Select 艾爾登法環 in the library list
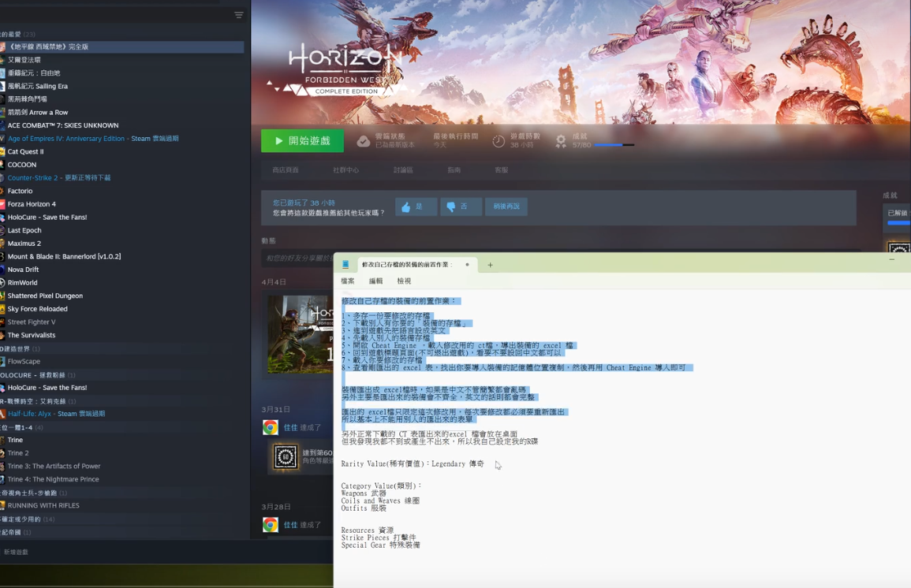 pos(24,60)
